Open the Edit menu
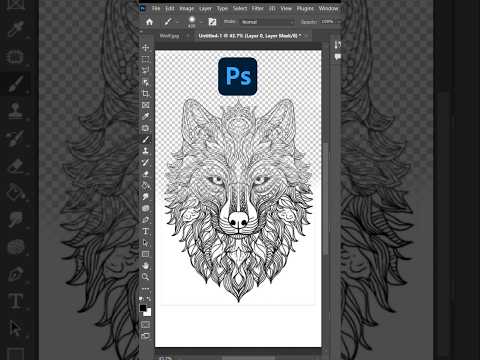480x360 pixels. click(170, 8)
